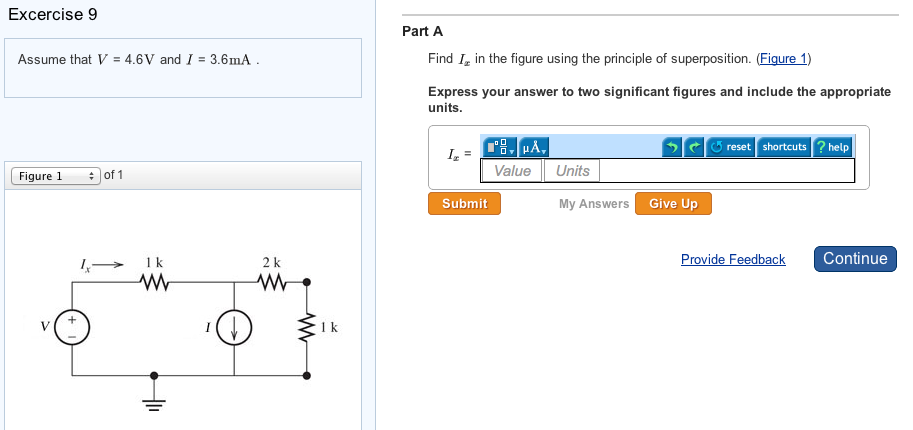
Task: Open the templates palette dropdown
Action: 499,147
